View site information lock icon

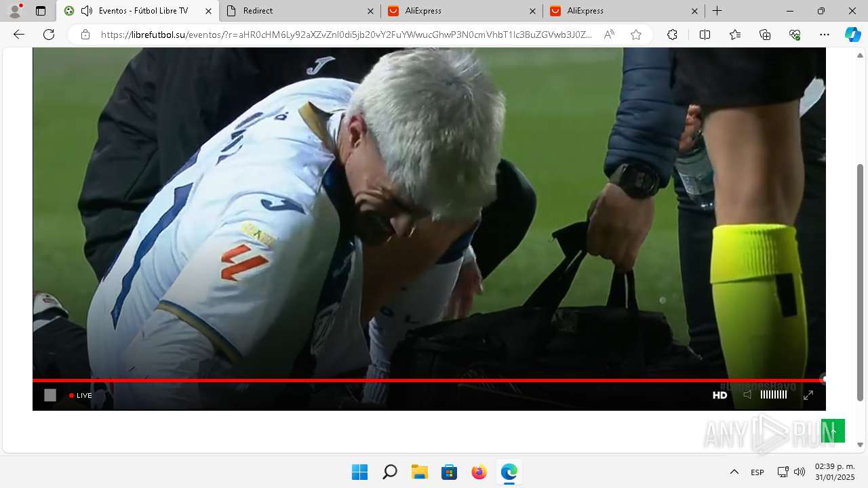tap(85, 35)
